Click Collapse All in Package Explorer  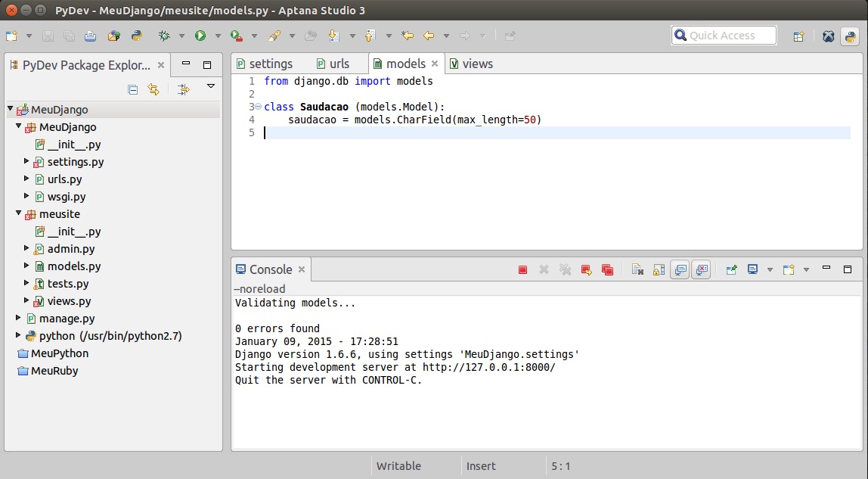point(133,89)
